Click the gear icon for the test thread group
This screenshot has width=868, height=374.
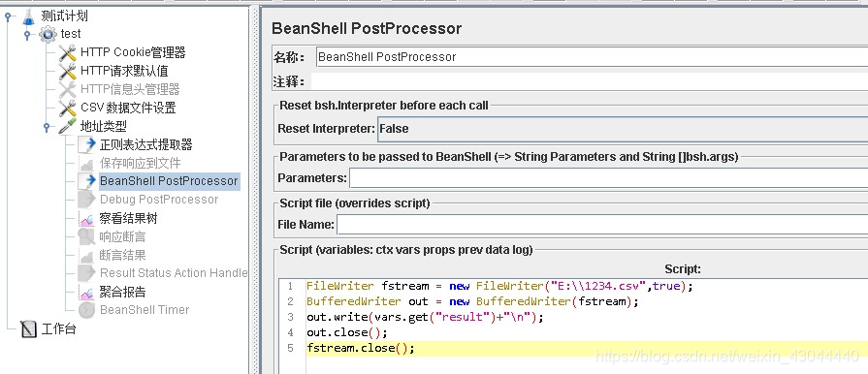click(48, 34)
